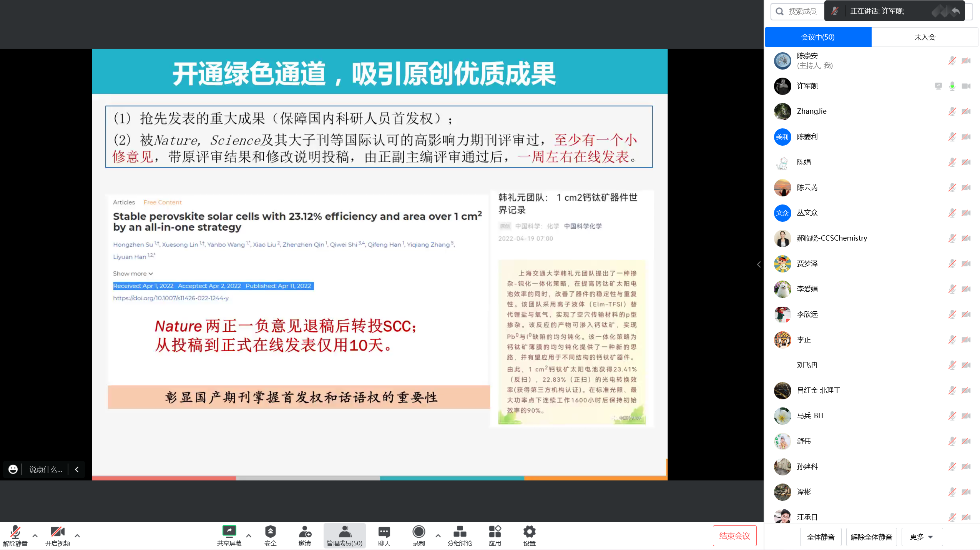Image resolution: width=980 pixels, height=550 pixels.
Task: Open the recording options chevron
Action: coord(438,537)
